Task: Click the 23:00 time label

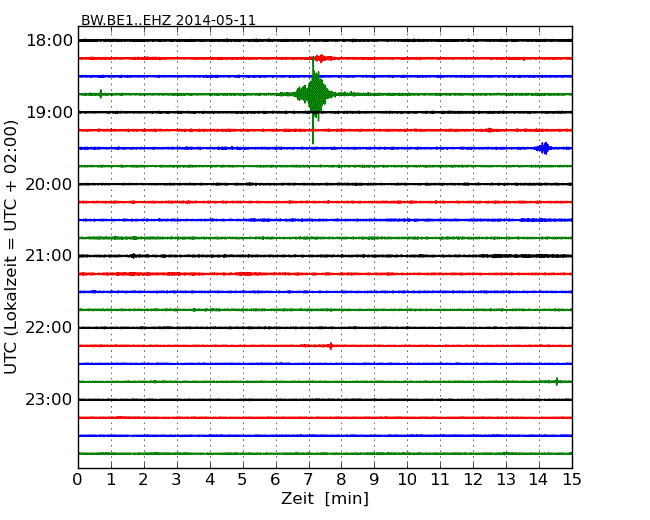Action: (49, 399)
